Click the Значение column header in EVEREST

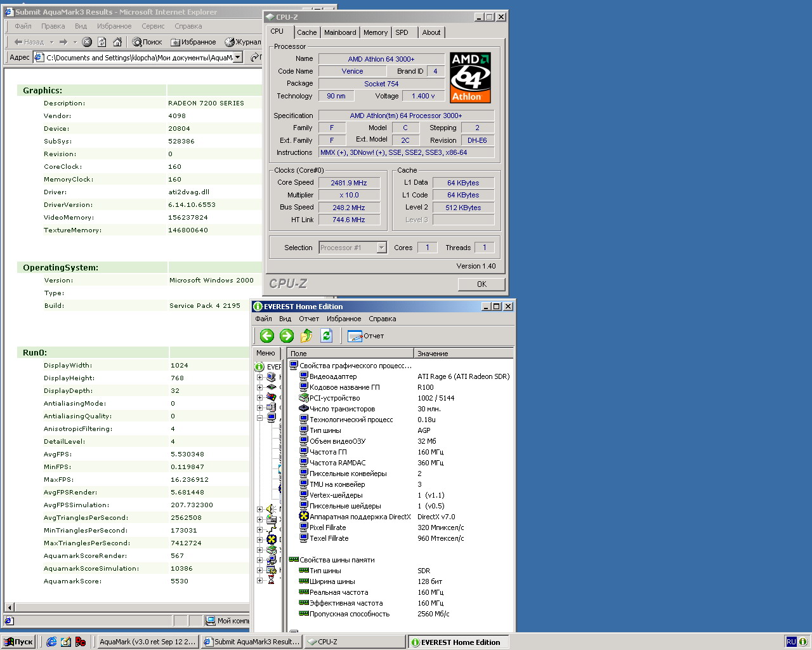pos(463,353)
